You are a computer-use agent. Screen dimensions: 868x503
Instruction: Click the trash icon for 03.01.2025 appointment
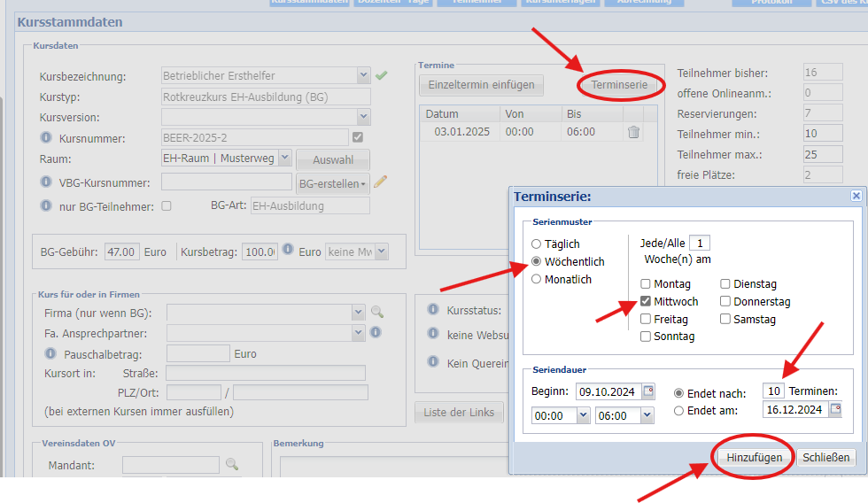633,132
